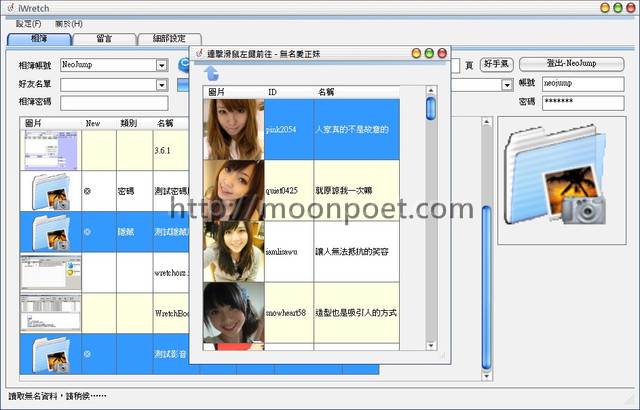Click the iWretch title bar app icon
The height and width of the screenshot is (410, 640).
point(10,7)
